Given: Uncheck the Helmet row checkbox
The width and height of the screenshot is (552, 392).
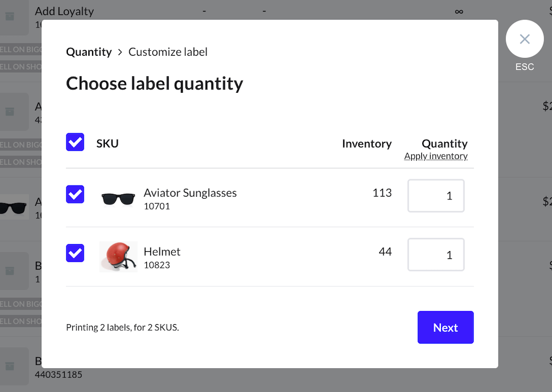Looking at the screenshot, I should [75, 253].
